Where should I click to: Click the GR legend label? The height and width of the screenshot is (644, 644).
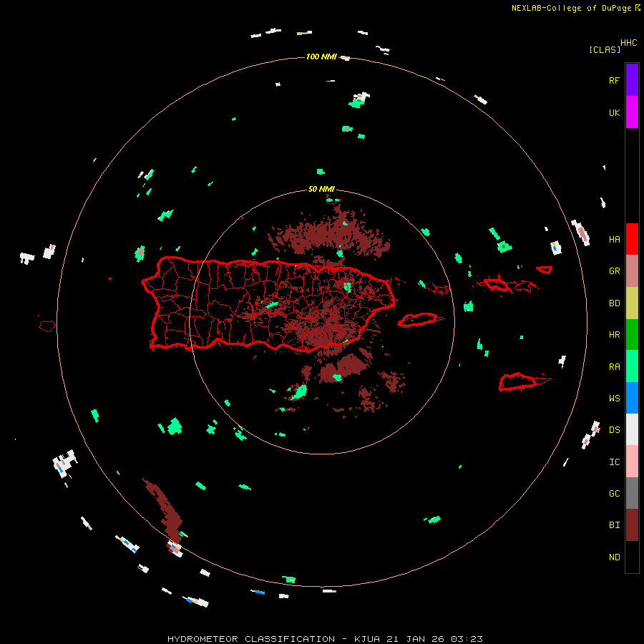click(x=614, y=271)
